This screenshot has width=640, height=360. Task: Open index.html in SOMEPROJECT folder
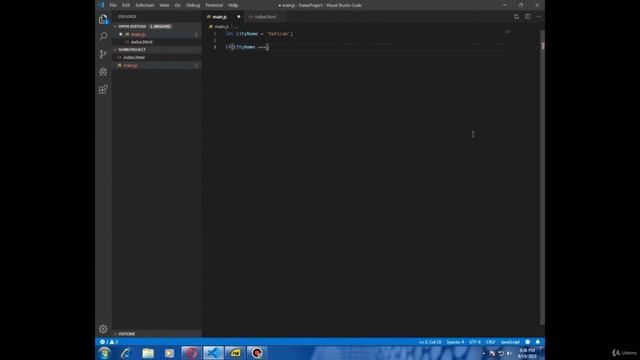pos(157,58)
